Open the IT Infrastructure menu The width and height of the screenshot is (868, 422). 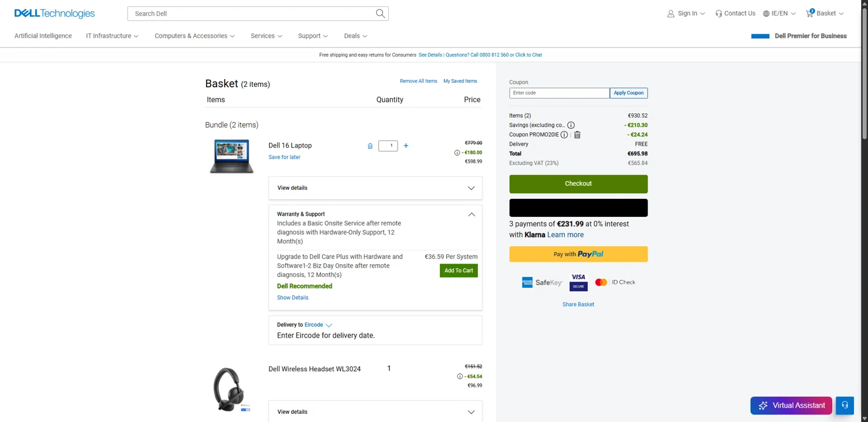(x=112, y=36)
